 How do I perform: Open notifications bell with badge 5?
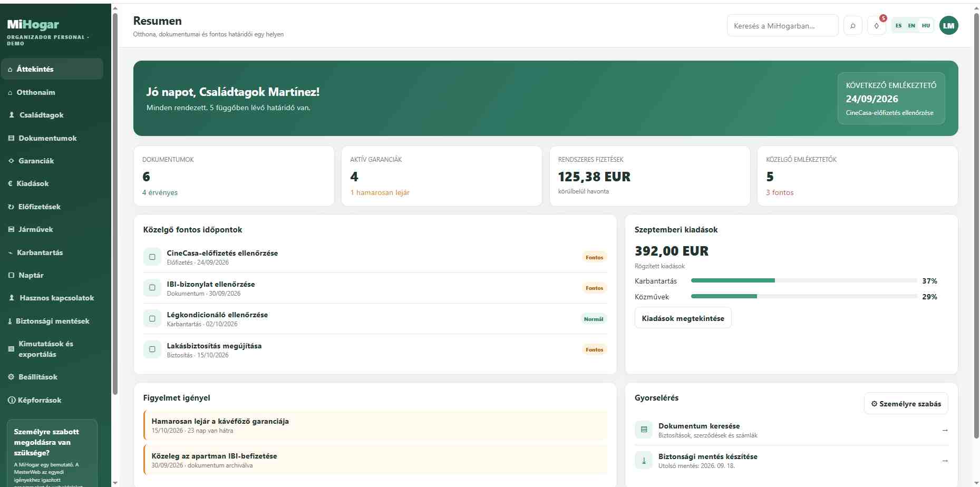pyautogui.click(x=877, y=25)
